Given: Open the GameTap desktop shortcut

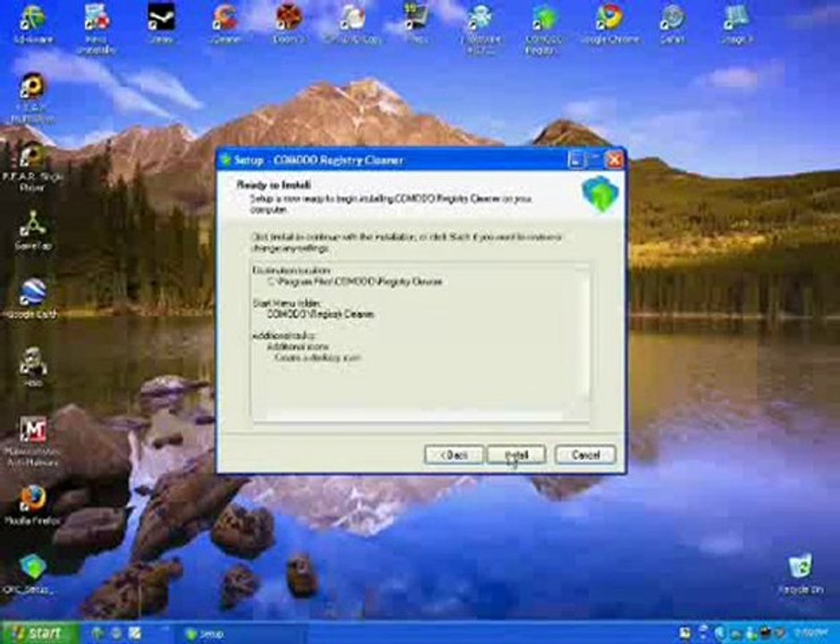Looking at the screenshot, I should click(33, 232).
